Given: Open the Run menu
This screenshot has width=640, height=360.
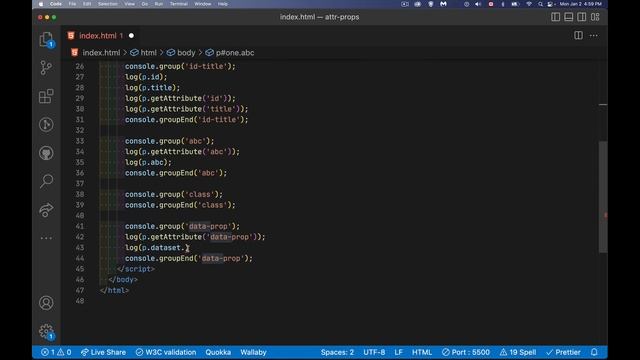Looking at the screenshot, I should (158, 4).
